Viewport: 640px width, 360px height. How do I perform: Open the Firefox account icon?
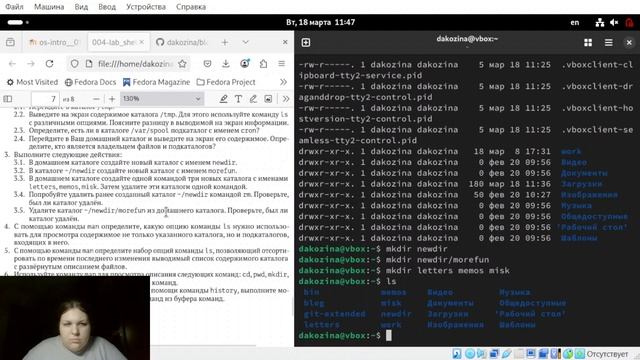[x=244, y=64]
